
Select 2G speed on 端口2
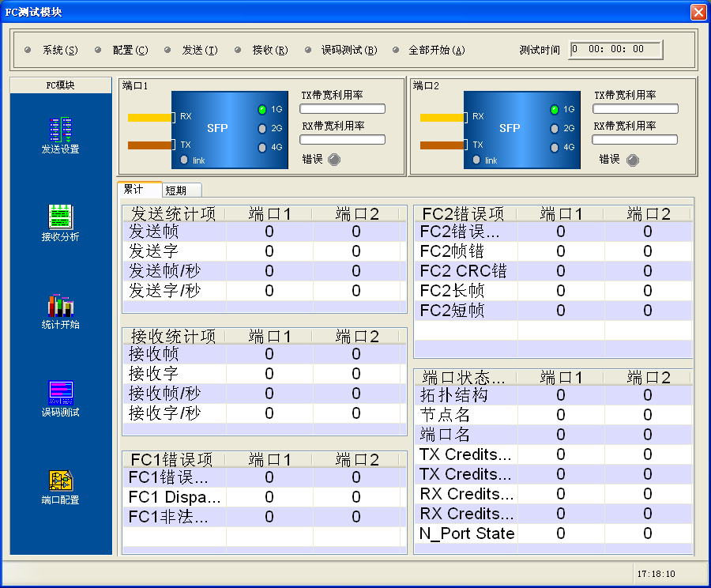(554, 128)
